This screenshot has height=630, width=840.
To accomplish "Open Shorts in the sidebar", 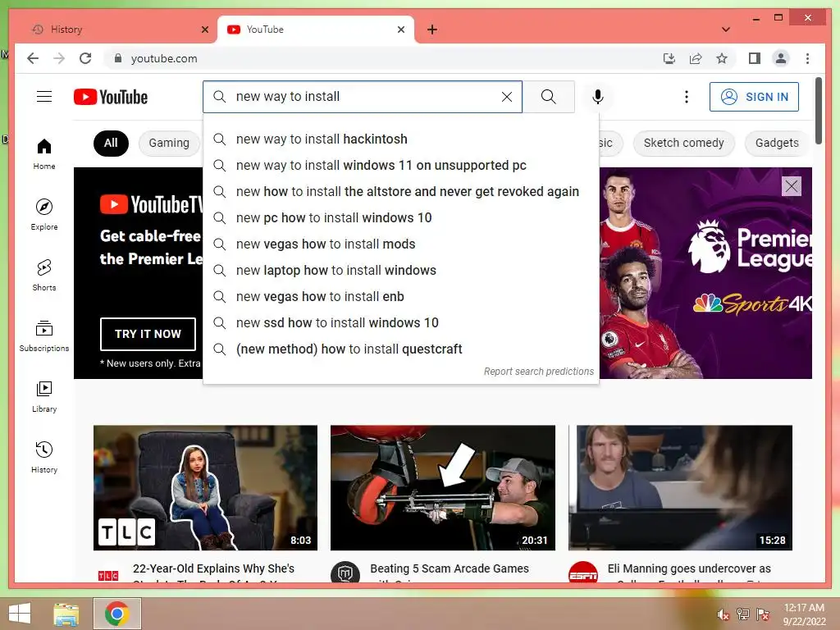I will (44, 276).
